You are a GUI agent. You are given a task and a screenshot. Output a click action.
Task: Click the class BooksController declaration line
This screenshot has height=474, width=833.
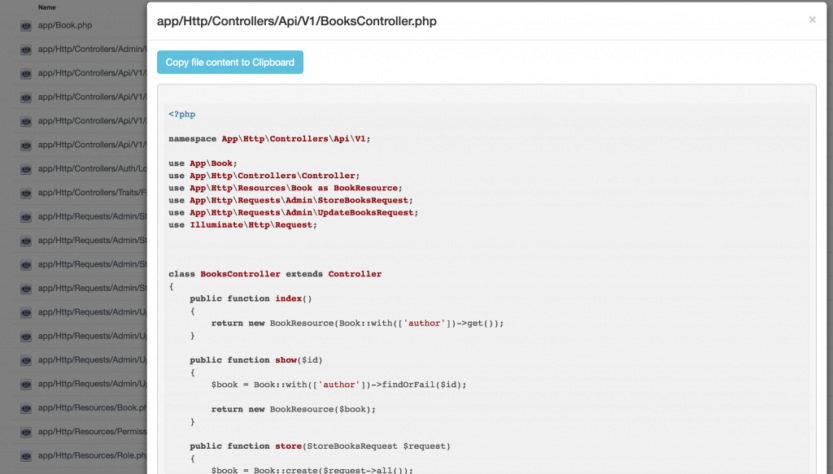pos(275,274)
